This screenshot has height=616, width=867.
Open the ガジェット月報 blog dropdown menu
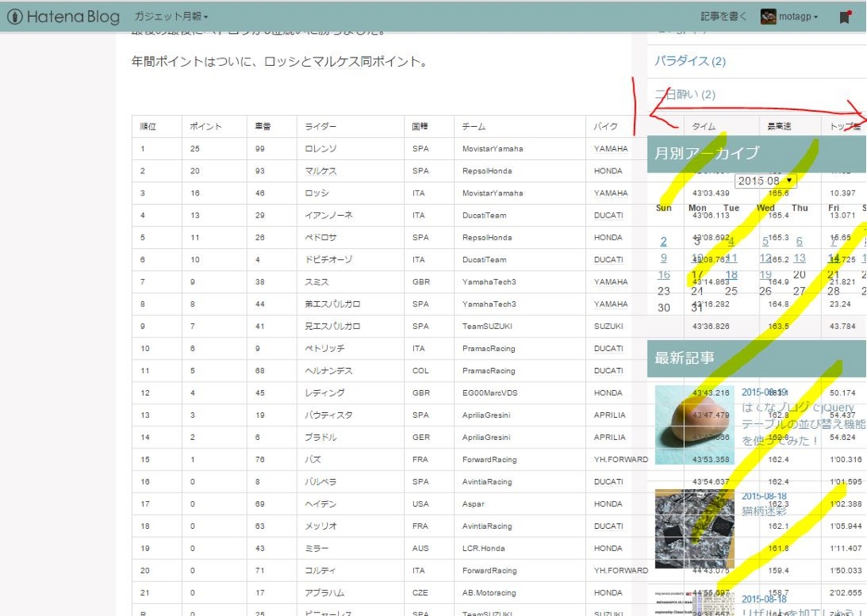coord(168,14)
